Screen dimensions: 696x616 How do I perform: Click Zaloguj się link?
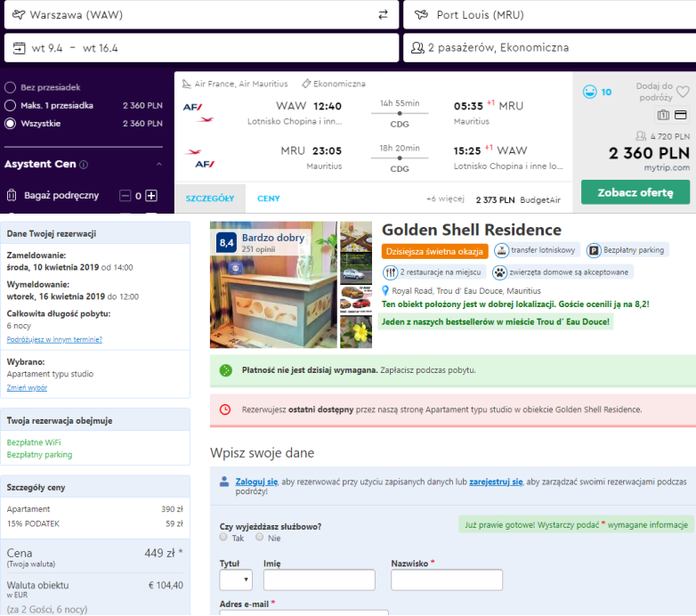(x=256, y=482)
